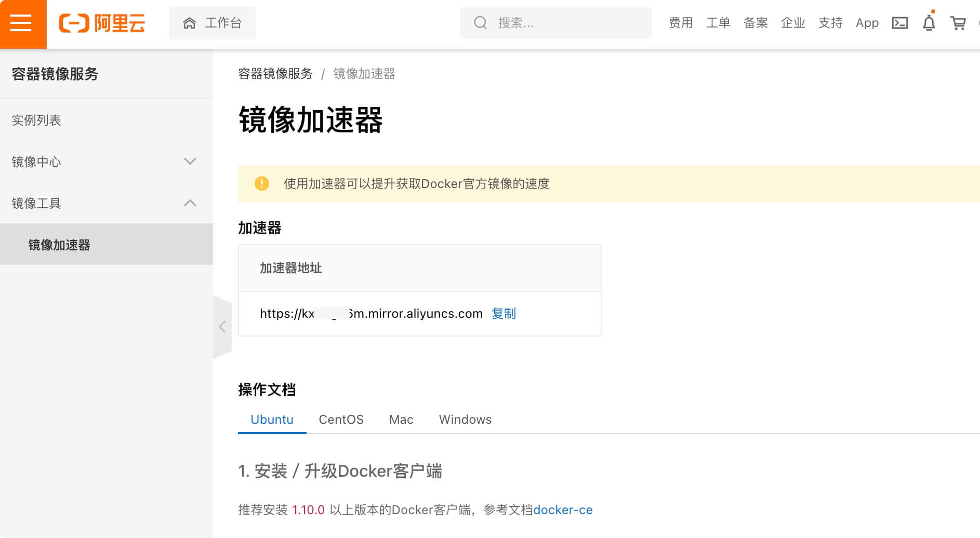Launch the Cloud Shell terminal icon
980x538 pixels.
click(x=900, y=23)
